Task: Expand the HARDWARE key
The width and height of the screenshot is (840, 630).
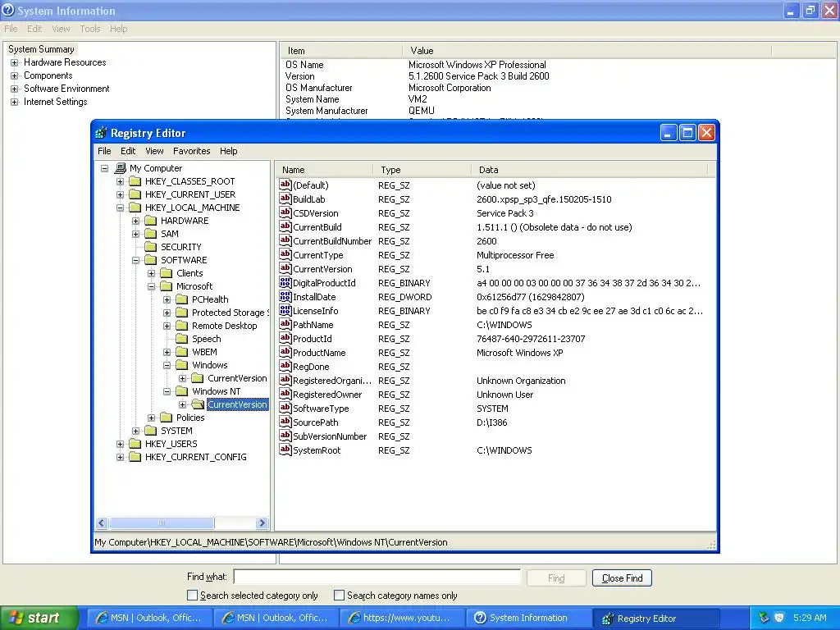Action: (136, 221)
